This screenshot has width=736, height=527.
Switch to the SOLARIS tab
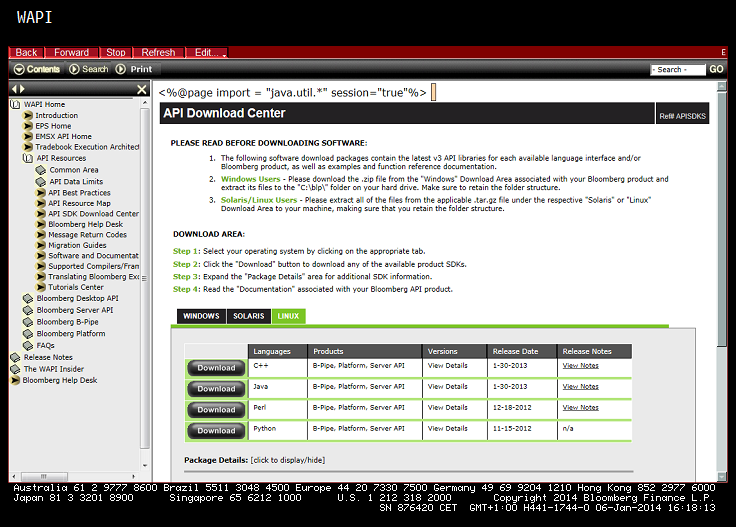[249, 316]
